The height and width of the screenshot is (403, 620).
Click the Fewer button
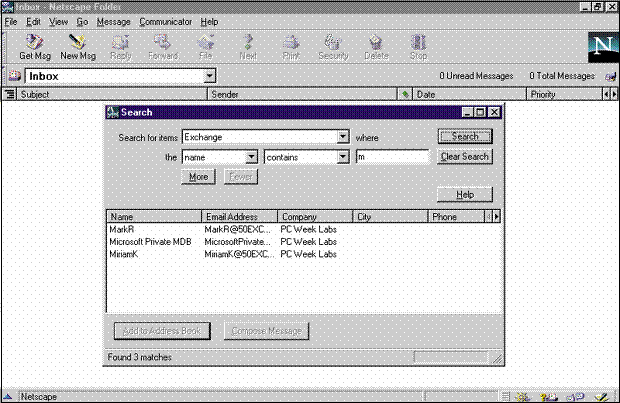241,177
